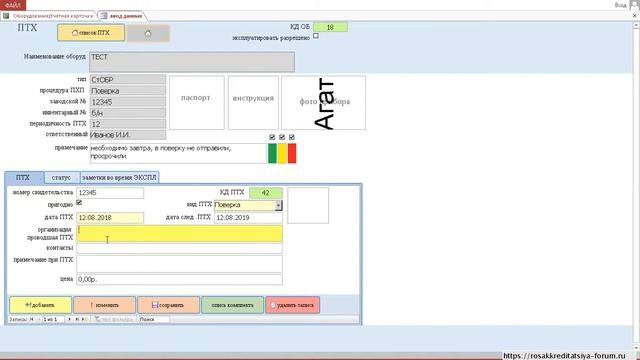640x360 pixels.
Task: Toggle checkbox above the green indicator
Action: (x=272, y=137)
